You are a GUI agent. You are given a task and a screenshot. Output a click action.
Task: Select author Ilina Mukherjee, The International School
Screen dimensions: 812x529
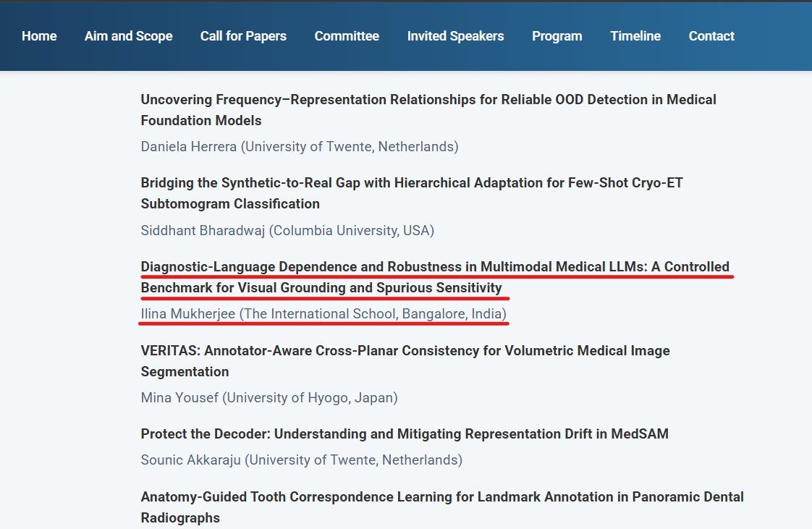(323, 313)
